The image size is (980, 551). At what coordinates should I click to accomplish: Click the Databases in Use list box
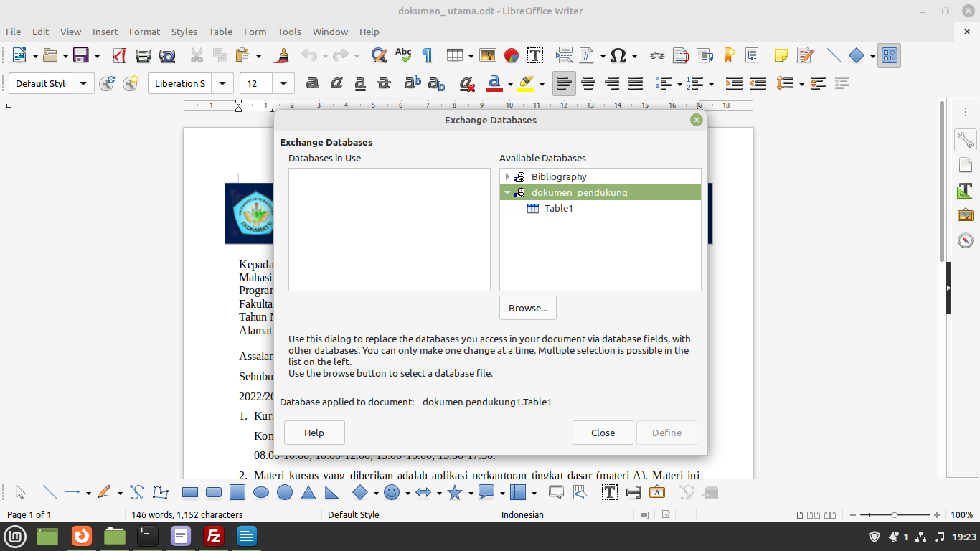tap(390, 230)
